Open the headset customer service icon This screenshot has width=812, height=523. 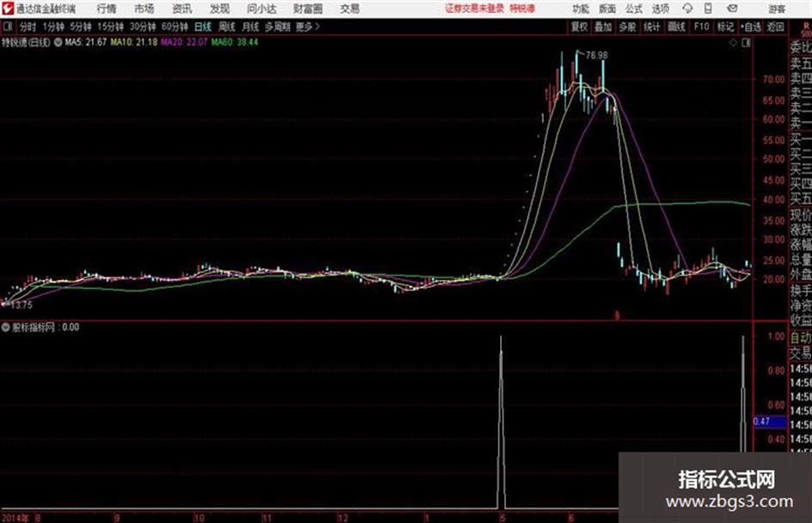tap(687, 9)
